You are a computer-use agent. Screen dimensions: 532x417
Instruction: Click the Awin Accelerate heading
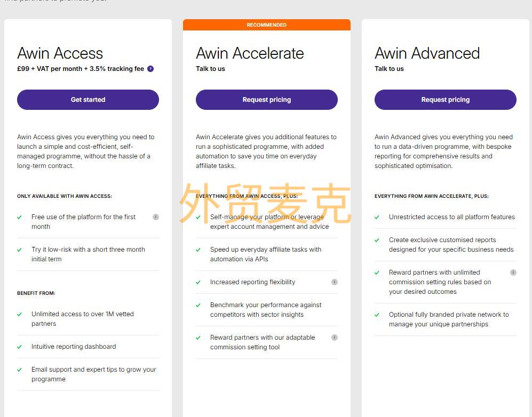tap(250, 53)
